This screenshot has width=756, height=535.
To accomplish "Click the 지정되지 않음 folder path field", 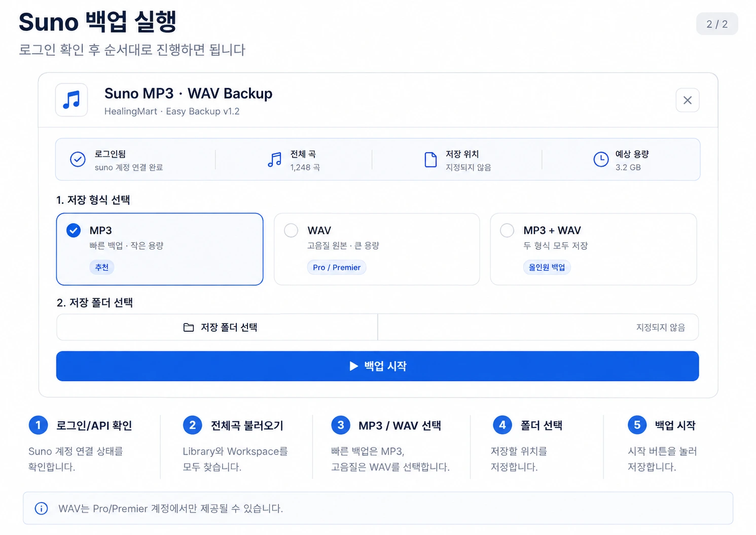I will click(538, 327).
